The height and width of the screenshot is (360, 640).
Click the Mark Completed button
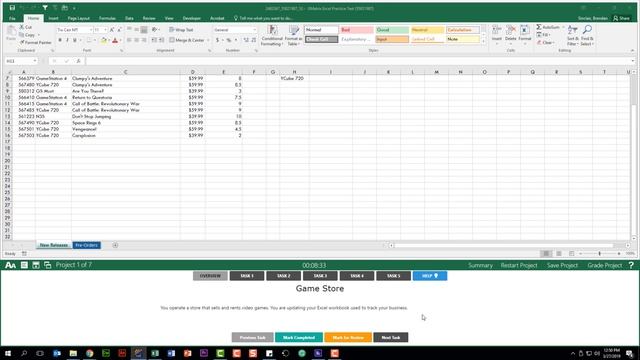(299, 338)
